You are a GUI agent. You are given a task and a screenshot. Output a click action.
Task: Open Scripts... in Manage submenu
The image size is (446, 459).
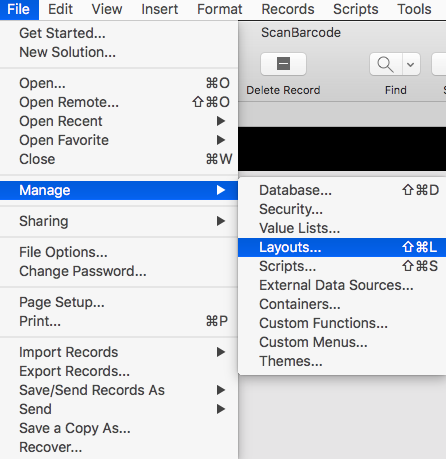342,266
